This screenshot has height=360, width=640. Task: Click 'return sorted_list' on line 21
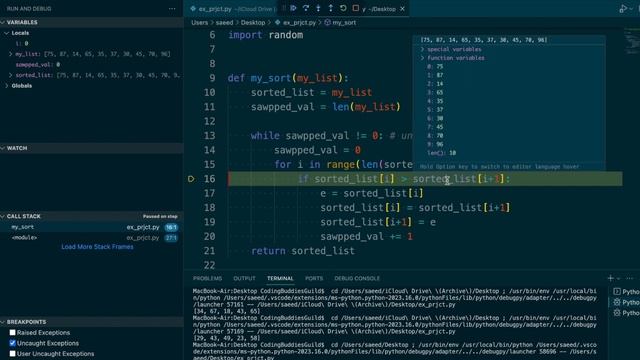pos(303,251)
